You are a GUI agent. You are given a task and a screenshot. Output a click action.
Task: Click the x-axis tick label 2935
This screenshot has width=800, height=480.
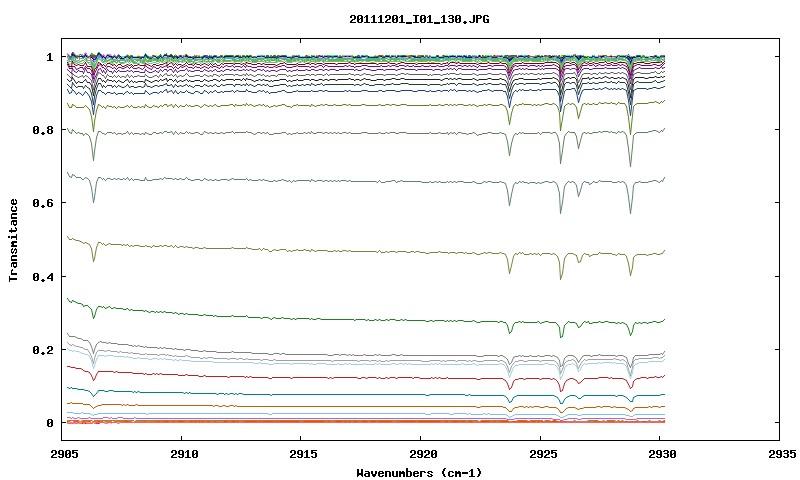coord(781,454)
